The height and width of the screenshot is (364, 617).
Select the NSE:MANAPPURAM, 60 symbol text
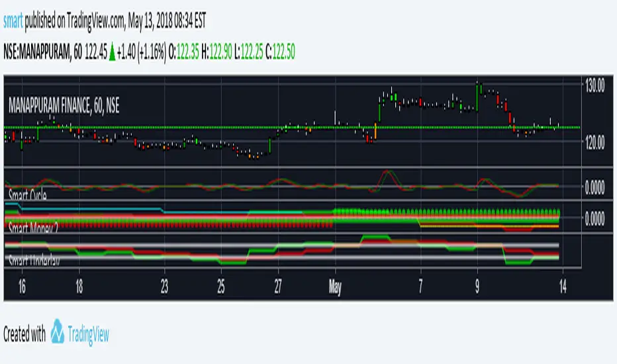click(x=43, y=52)
